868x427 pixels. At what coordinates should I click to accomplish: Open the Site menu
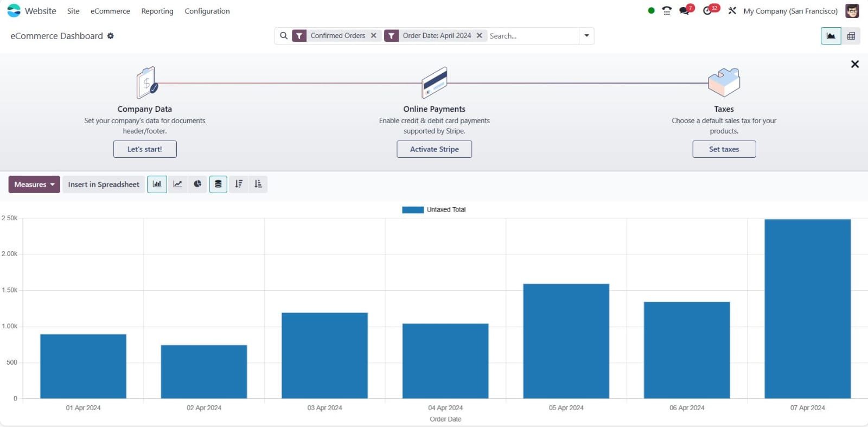click(73, 11)
